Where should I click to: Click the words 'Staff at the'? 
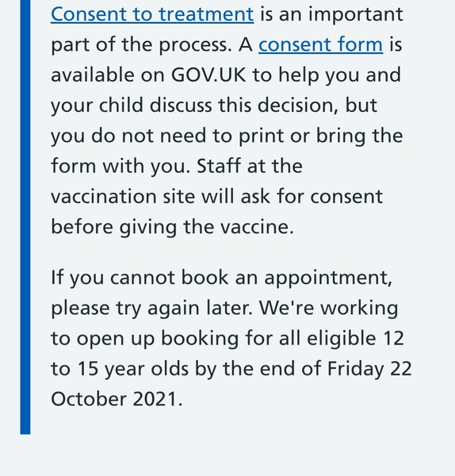[250, 166]
